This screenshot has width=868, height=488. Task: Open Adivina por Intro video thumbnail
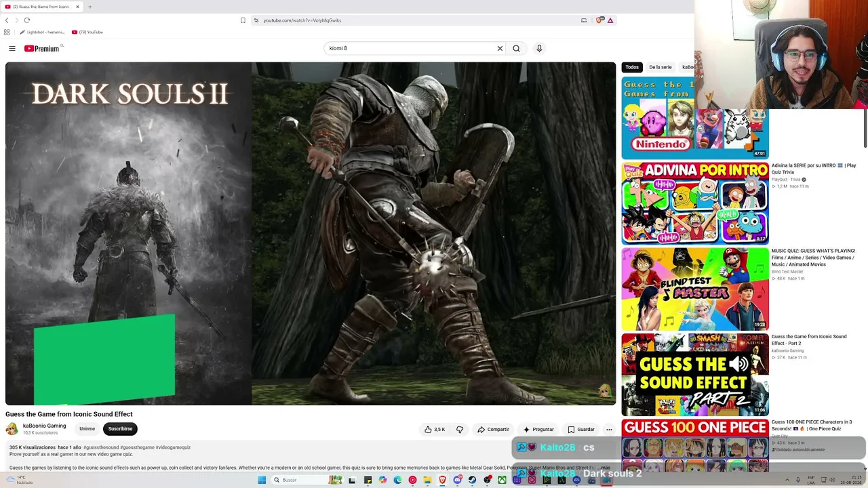click(x=695, y=203)
